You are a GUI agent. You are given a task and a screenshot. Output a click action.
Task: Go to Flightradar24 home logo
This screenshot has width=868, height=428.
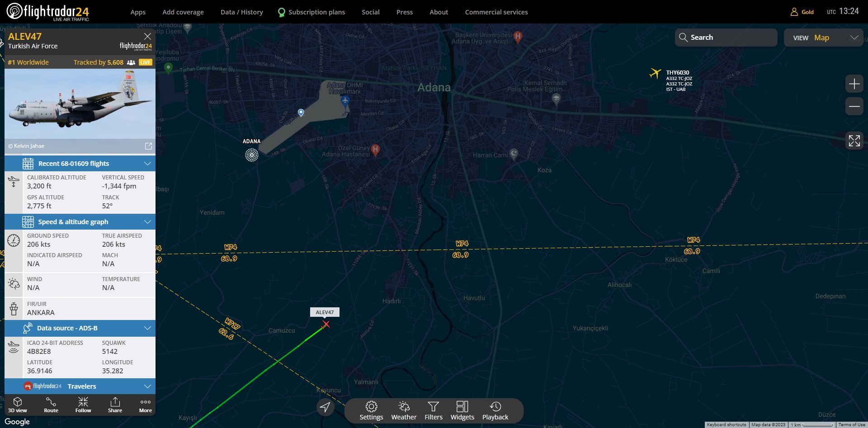tap(47, 12)
